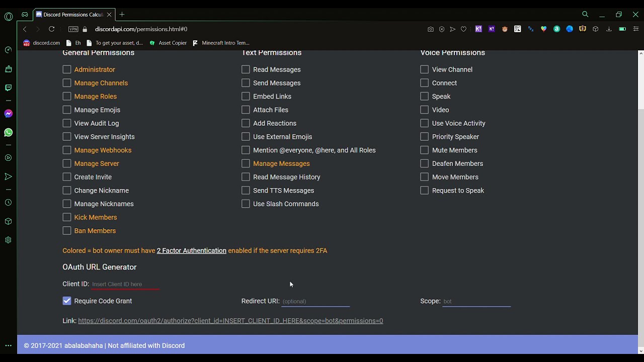Viewport: 644px width, 362px height.
Task: Open History clock icon in sidebar
Action: click(8, 203)
